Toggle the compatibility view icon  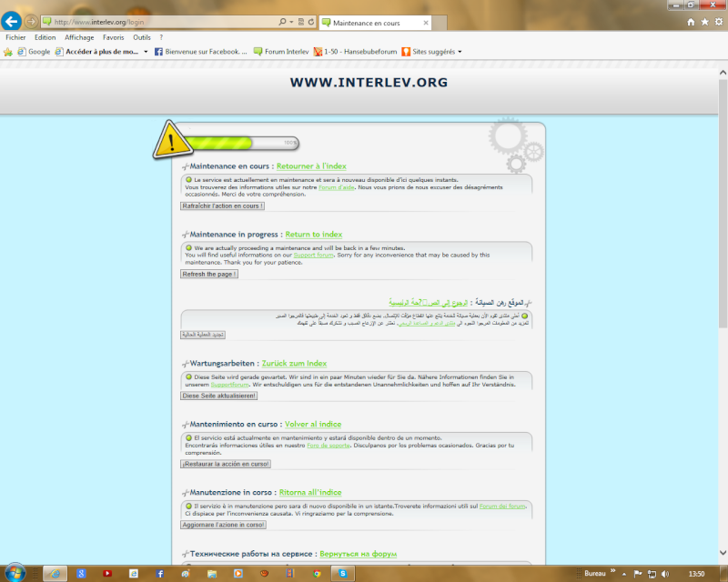click(301, 22)
